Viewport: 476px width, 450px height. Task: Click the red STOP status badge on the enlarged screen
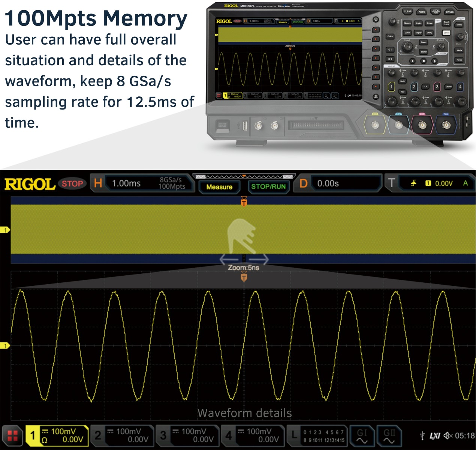coord(72,184)
